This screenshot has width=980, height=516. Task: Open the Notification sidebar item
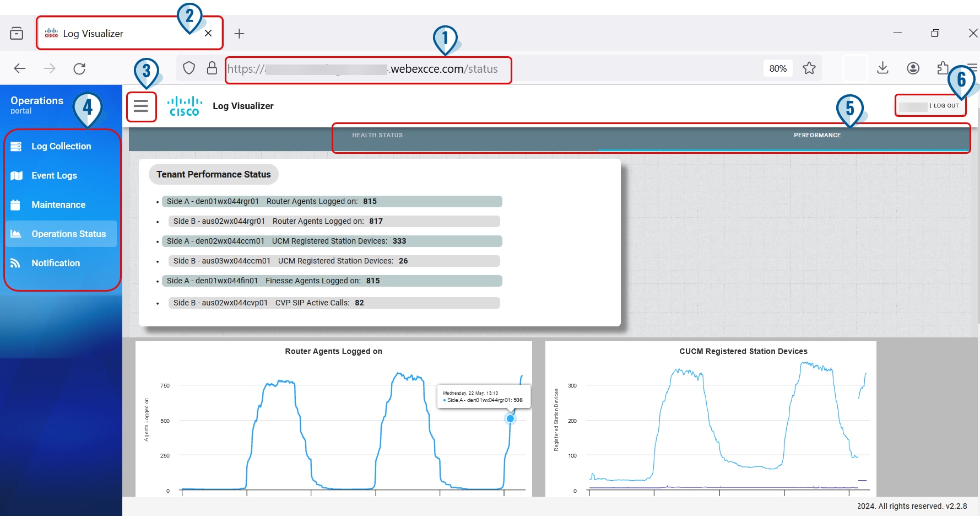point(61,263)
